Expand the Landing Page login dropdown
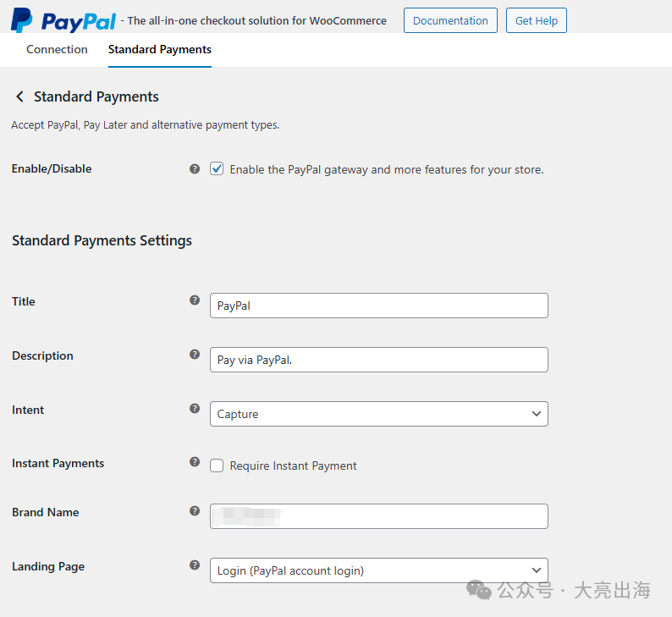672x617 pixels. point(379,570)
